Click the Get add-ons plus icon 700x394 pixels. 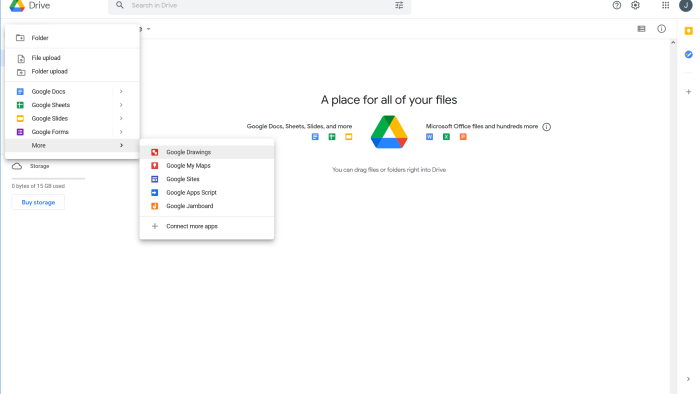tap(688, 92)
